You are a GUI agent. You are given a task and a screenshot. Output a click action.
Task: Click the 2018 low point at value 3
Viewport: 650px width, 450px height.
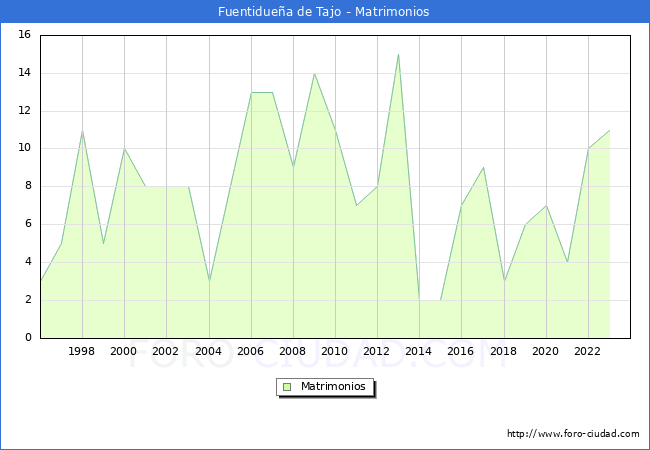tap(504, 281)
